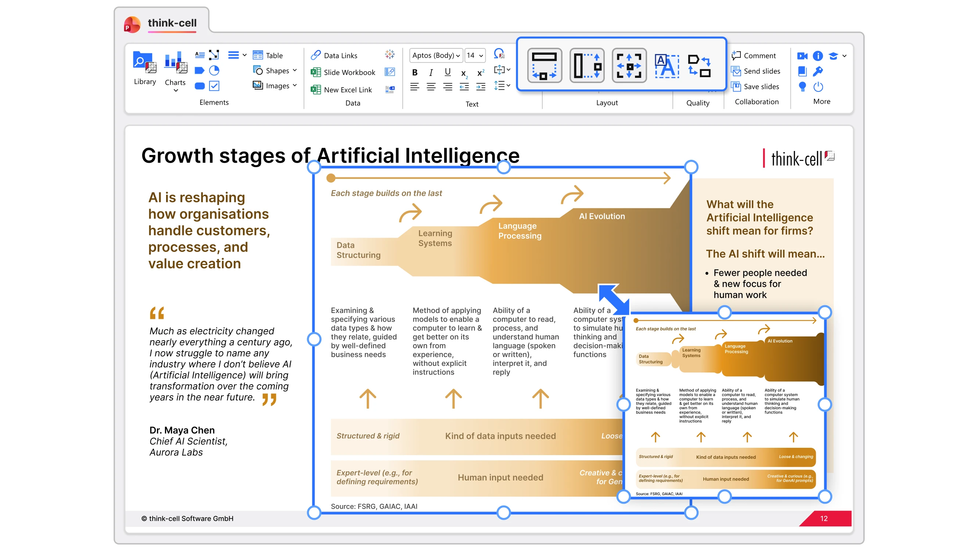Expand the Shapes dropdown
This screenshot has height=551, width=980.
[x=294, y=71]
